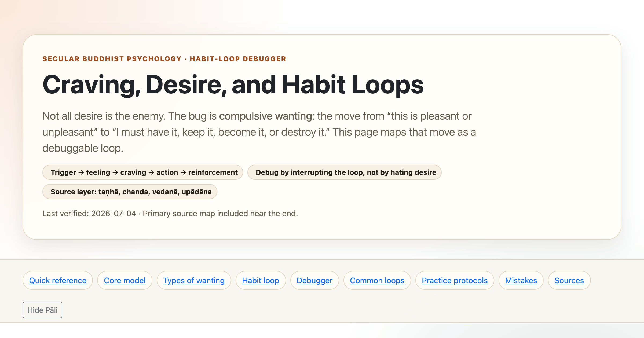
Task: Click the 'Source layer: taṇhā, chanda, vedanā, upādāna' pill
Action: 130,192
